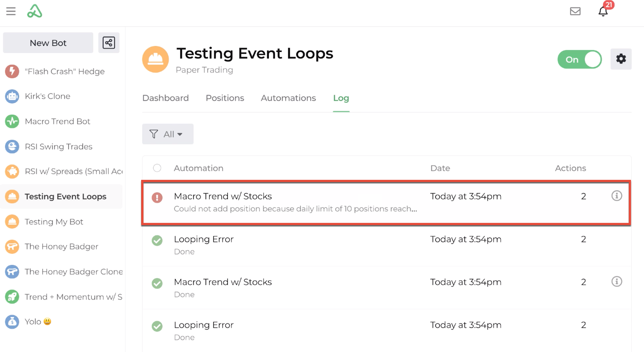This screenshot has height=352, width=644.
Task: Click last Looping Error log entry title
Action: point(204,325)
